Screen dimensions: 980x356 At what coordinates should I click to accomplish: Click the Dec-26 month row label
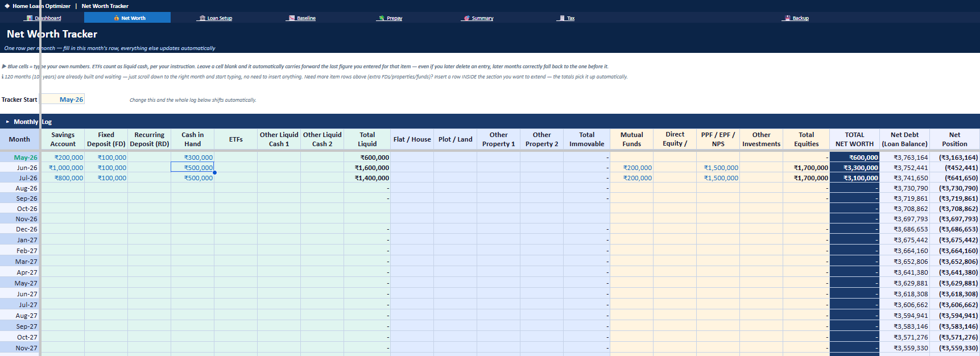(20, 229)
